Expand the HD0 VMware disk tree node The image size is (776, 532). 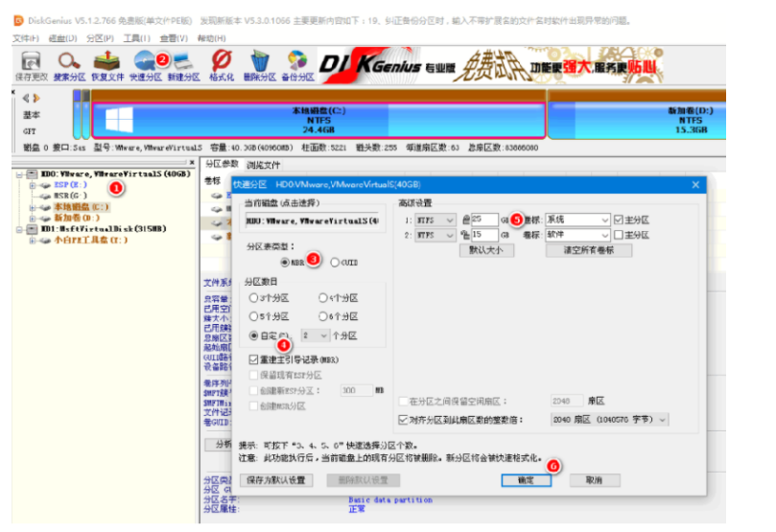20,173
